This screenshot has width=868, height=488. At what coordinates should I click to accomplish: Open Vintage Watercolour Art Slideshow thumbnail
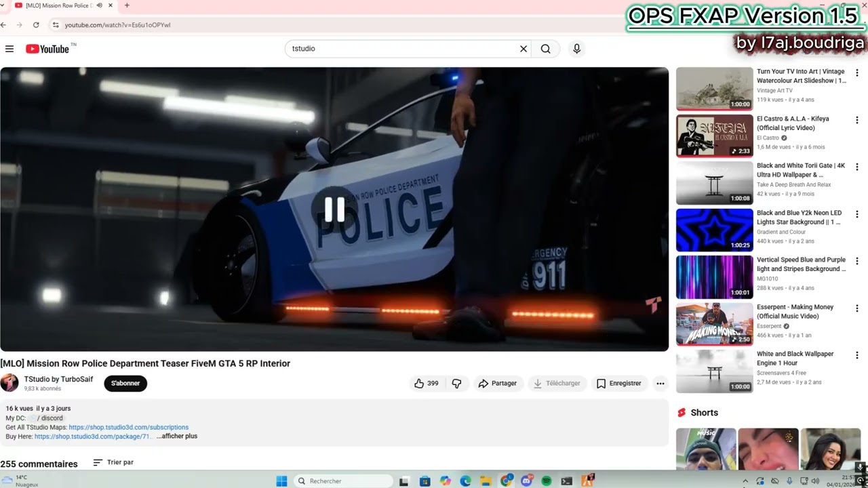(x=715, y=89)
